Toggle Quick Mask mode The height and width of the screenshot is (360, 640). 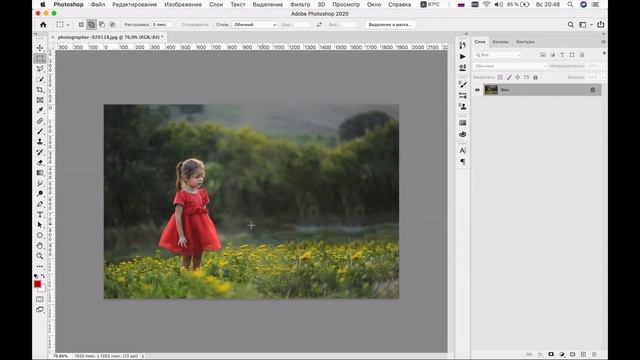point(40,299)
